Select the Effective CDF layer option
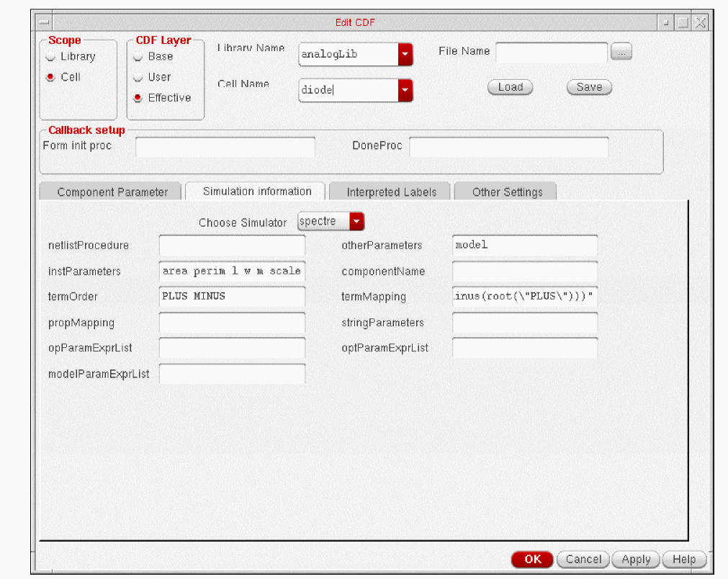 [138, 98]
